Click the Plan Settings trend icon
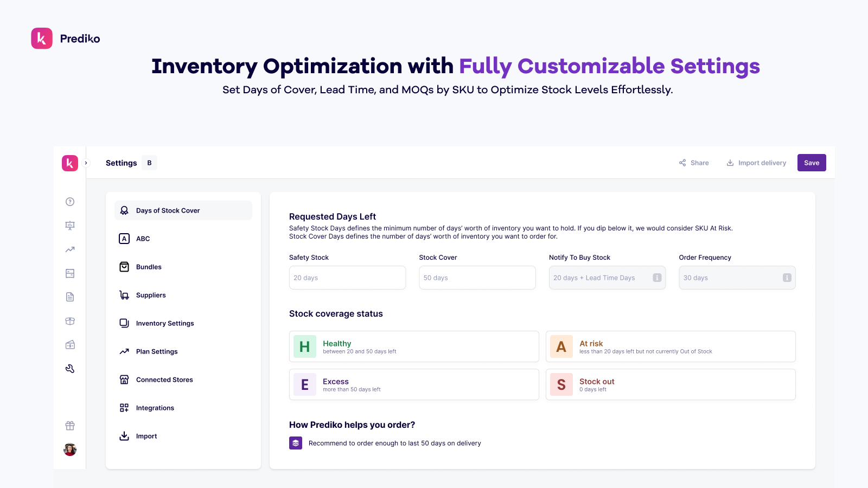 (x=124, y=351)
